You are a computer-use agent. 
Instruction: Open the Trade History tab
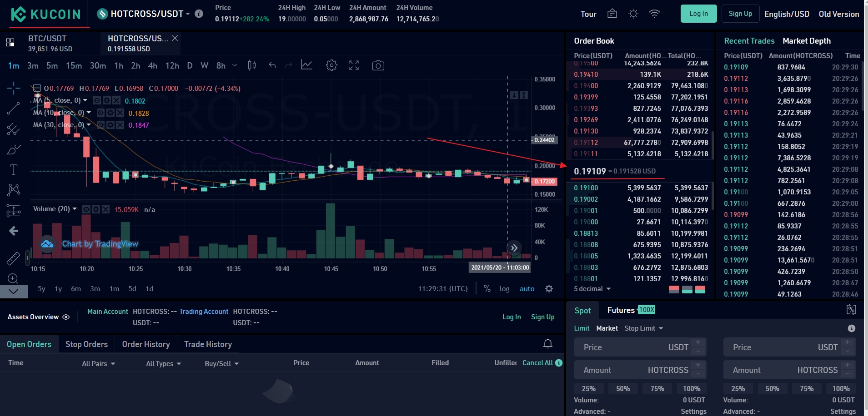tap(208, 344)
